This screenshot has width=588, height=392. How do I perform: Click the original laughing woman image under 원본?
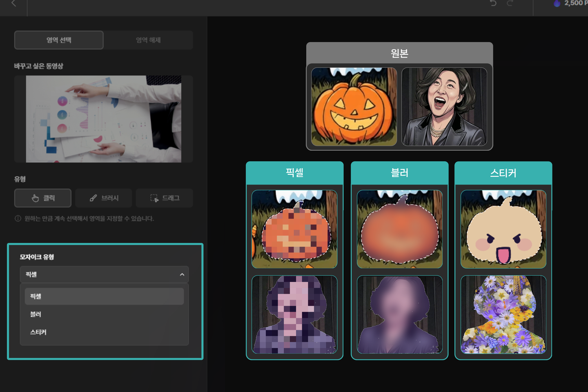[x=444, y=107]
